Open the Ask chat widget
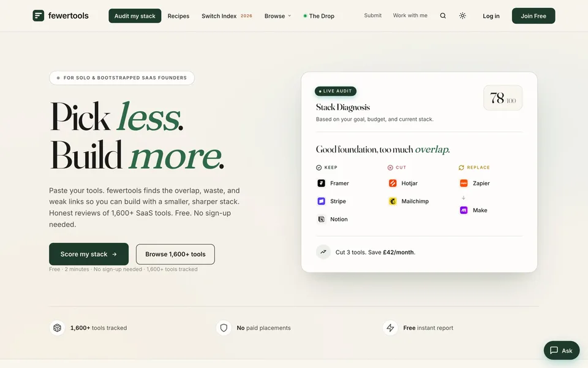 [x=562, y=350]
